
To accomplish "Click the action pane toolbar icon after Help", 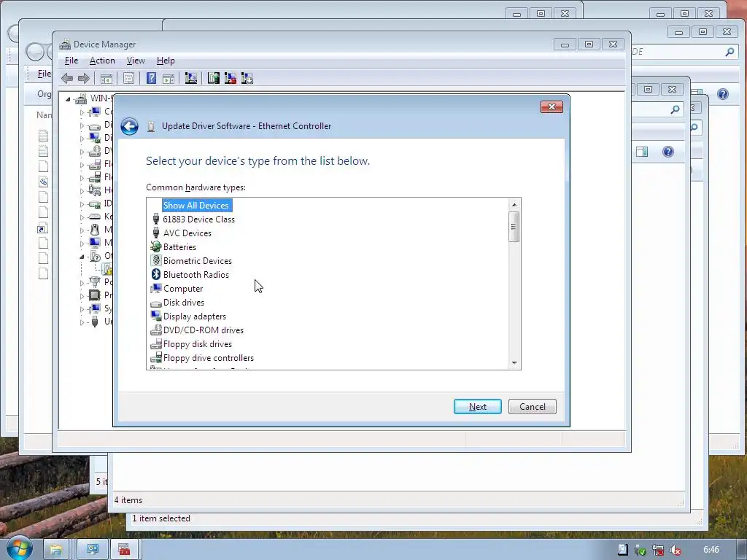I will tap(169, 79).
